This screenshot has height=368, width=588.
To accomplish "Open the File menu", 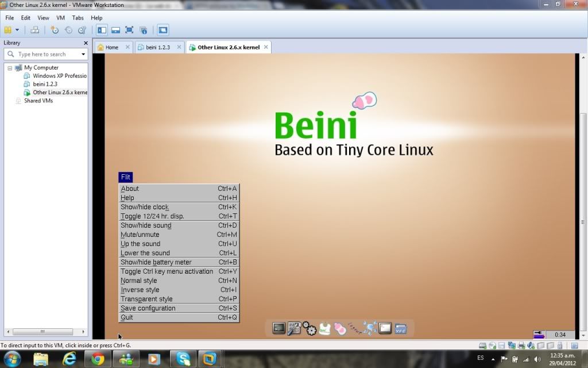I will click(9, 18).
